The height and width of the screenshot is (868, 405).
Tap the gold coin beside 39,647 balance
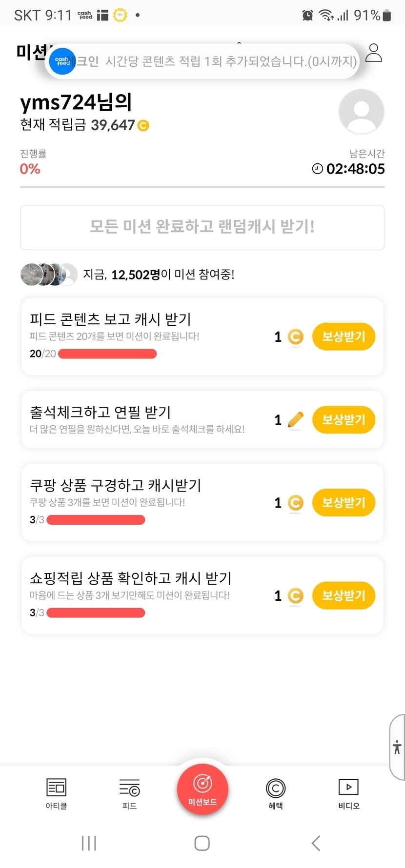pyautogui.click(x=143, y=126)
